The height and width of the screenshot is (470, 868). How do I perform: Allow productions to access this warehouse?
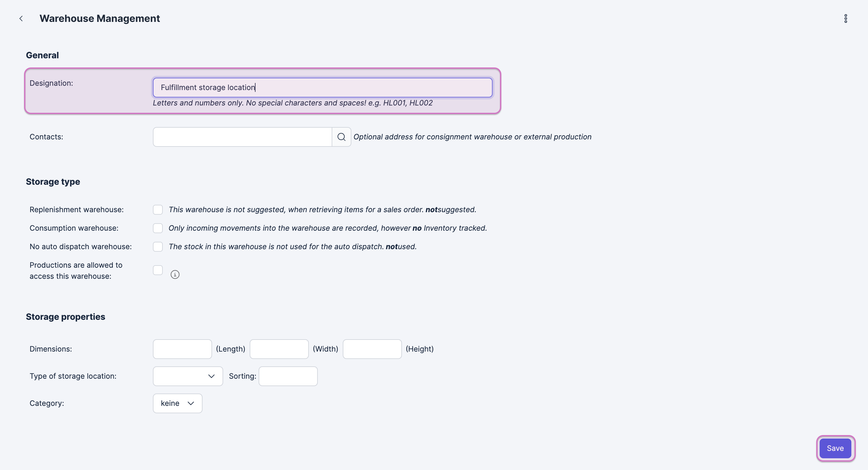pyautogui.click(x=158, y=270)
